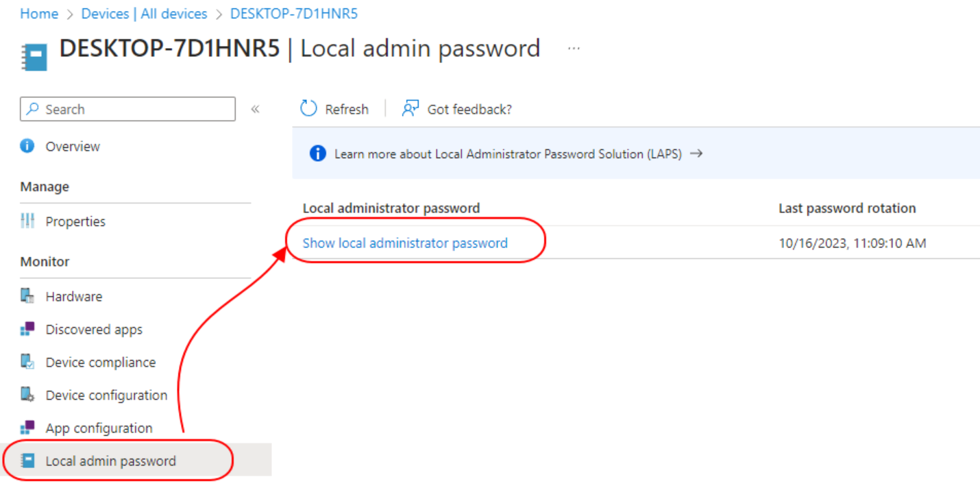The height and width of the screenshot is (488, 980).
Task: Click the Hardware icon in Monitor section
Action: pyautogui.click(x=27, y=296)
